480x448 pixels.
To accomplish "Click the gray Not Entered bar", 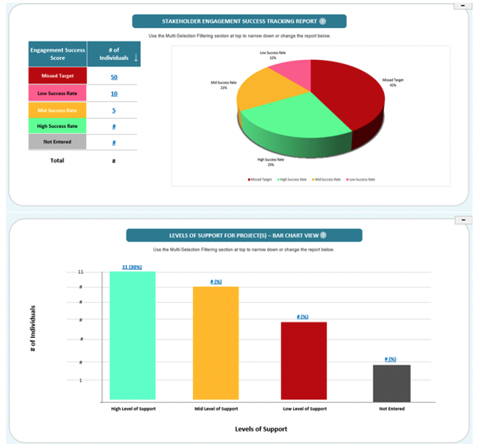I will pos(392,383).
